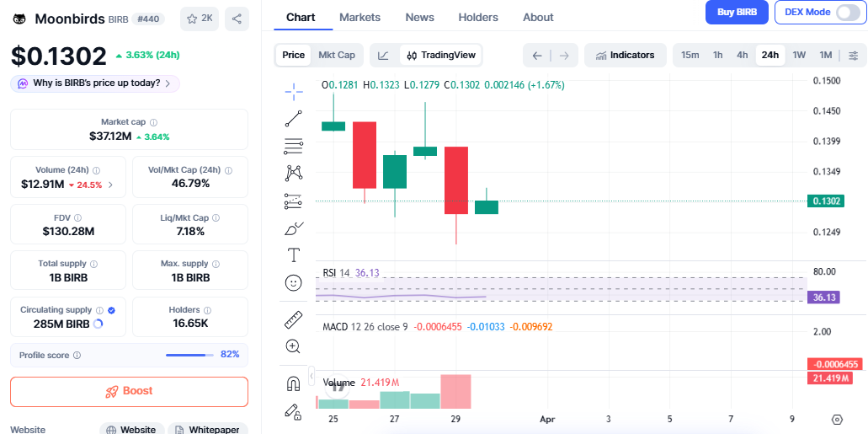Open the Markets tab
This screenshot has width=868, height=434.
click(x=359, y=17)
